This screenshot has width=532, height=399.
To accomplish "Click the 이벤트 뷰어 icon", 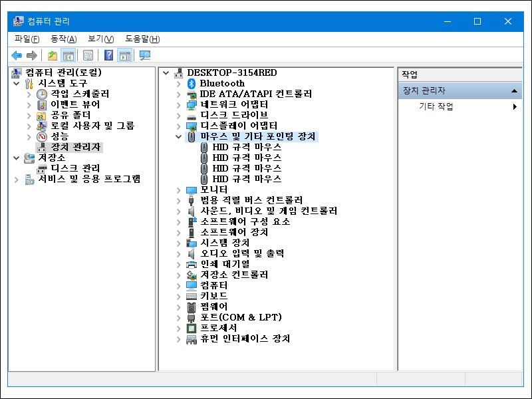I will pyautogui.click(x=42, y=105).
